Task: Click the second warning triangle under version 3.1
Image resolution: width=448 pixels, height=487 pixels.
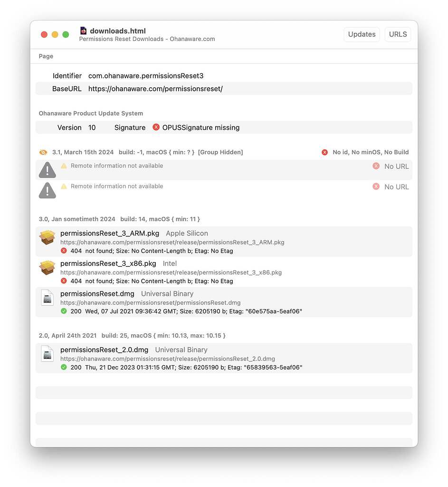Action: coord(47,190)
